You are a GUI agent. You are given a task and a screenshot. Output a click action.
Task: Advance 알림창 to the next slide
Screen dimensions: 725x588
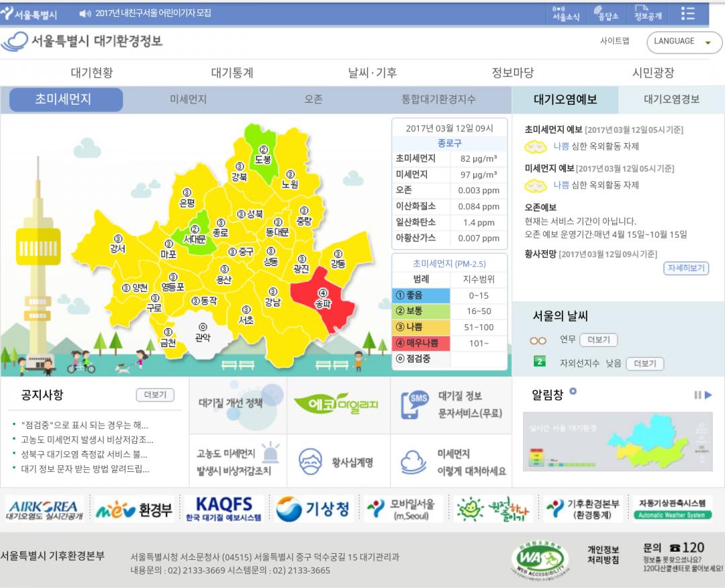coord(708,395)
